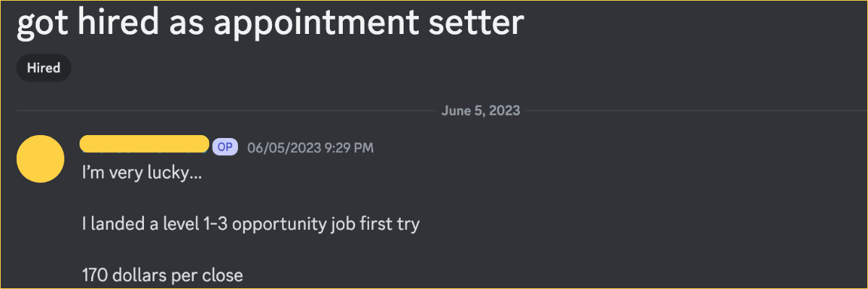The width and height of the screenshot is (868, 289).
Task: Click the line about landing a level 1-3 job
Action: click(250, 224)
